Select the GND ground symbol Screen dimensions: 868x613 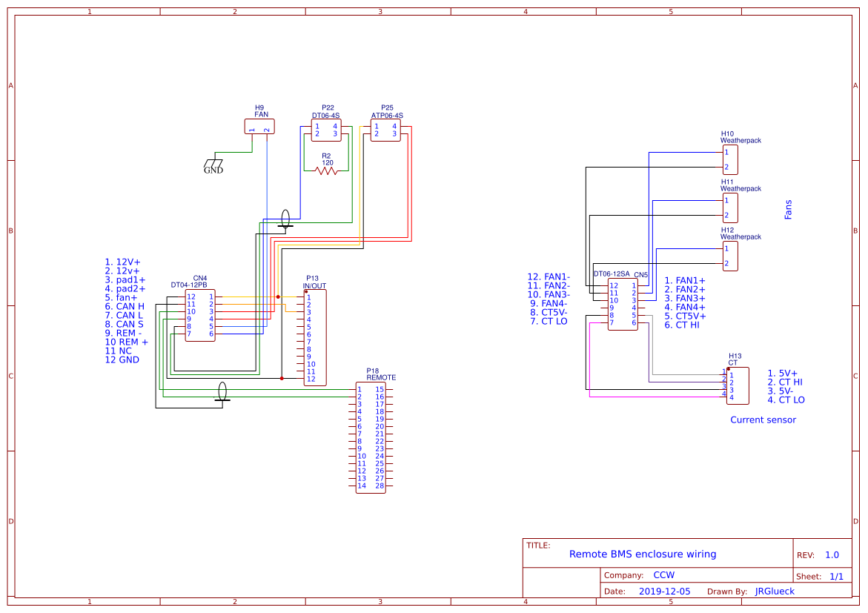pyautogui.click(x=212, y=162)
